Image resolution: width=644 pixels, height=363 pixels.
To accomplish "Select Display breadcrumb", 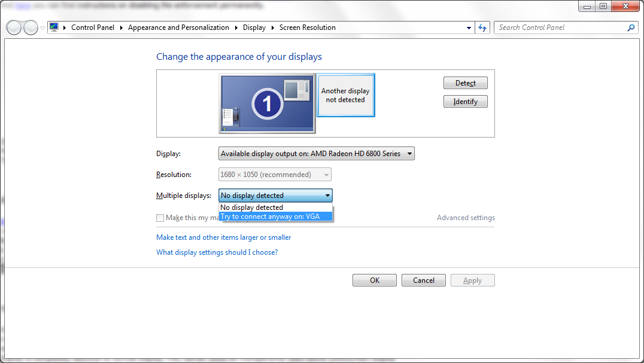I will tap(254, 28).
